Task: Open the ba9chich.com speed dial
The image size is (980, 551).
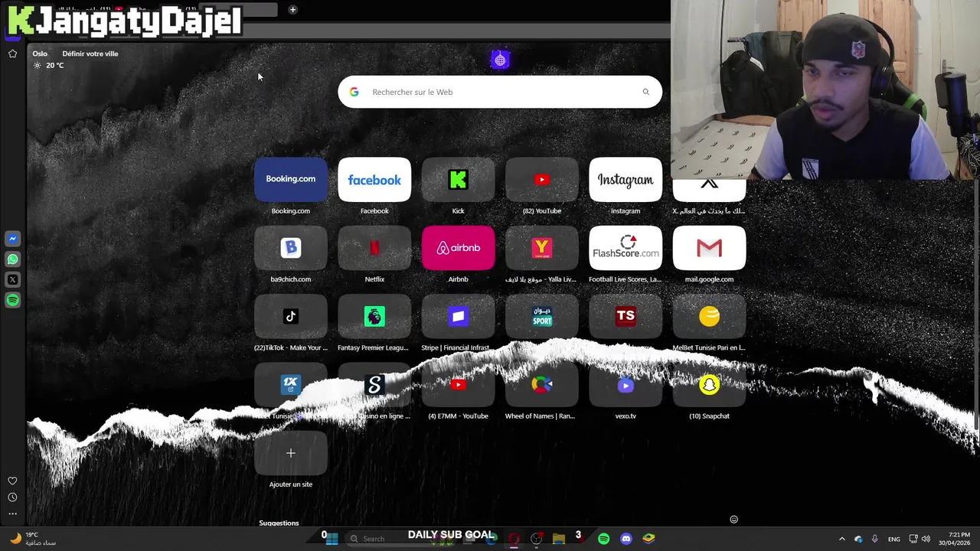Action: (290, 248)
